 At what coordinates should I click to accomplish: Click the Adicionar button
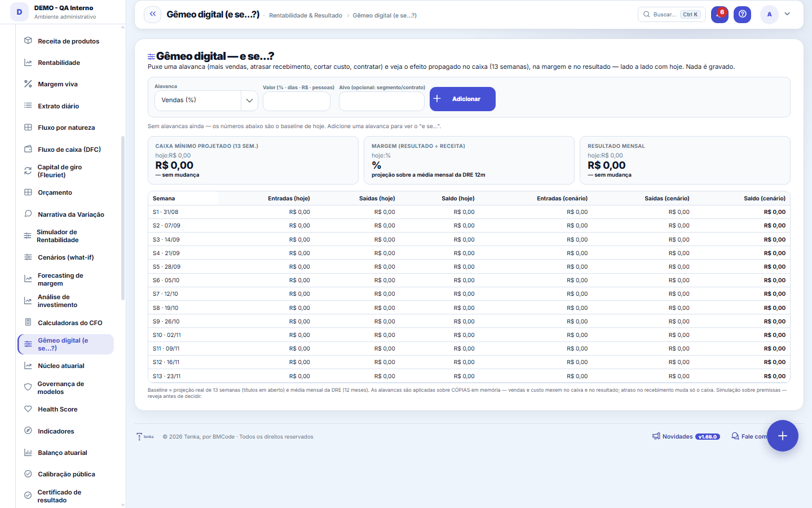[x=462, y=99]
